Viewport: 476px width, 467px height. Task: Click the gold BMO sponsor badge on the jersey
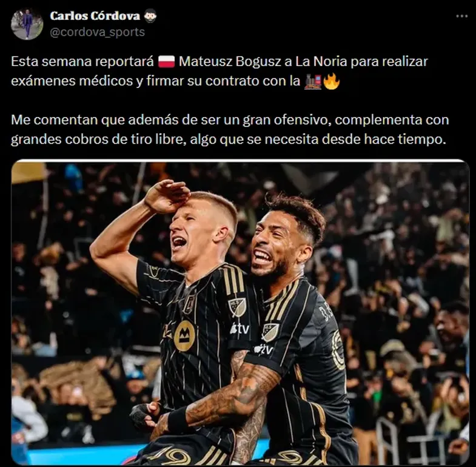pyautogui.click(x=184, y=336)
